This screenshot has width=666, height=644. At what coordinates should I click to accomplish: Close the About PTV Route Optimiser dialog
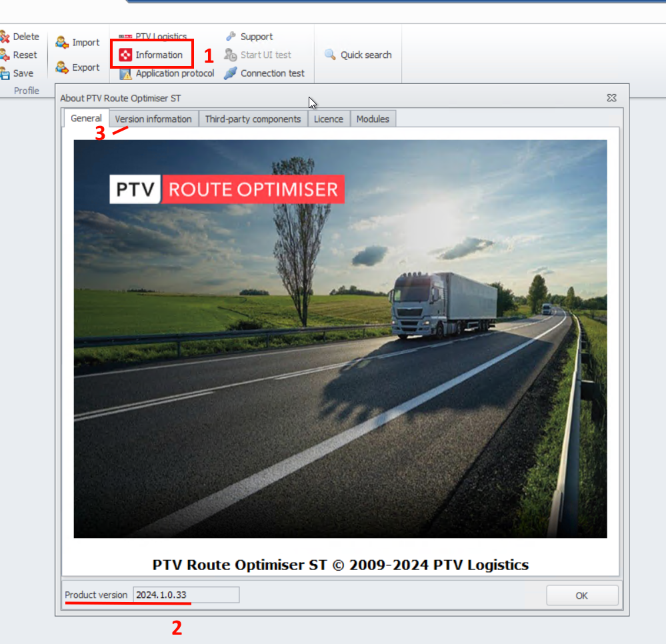click(x=611, y=98)
